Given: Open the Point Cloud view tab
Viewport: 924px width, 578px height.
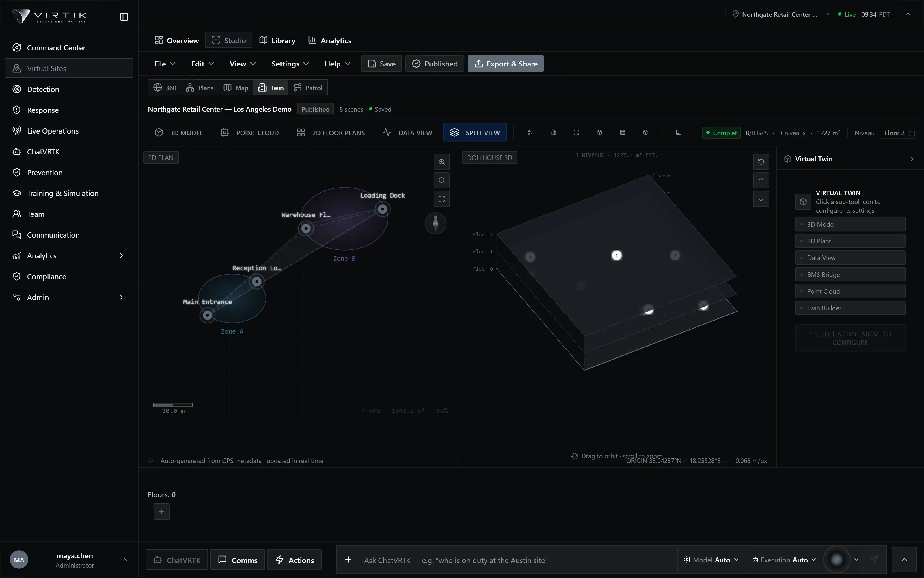Looking at the screenshot, I should [x=250, y=133].
